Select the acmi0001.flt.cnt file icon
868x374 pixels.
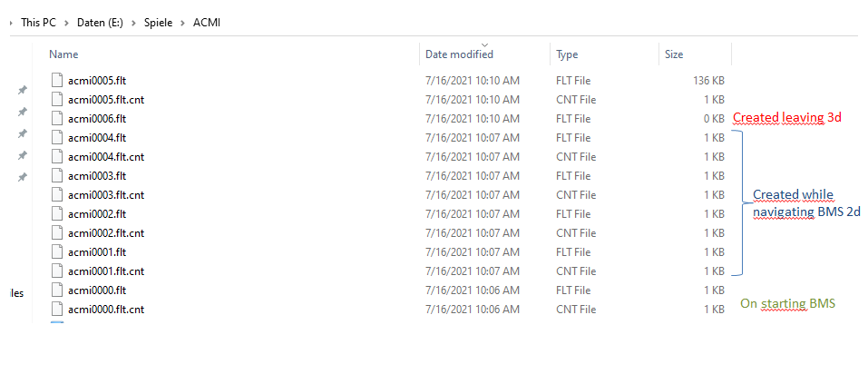tap(57, 271)
